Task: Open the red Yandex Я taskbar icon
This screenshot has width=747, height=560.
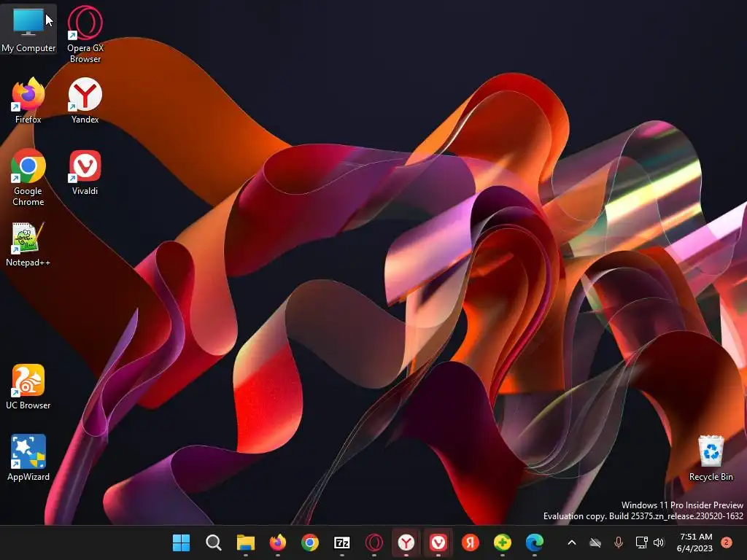Action: pyautogui.click(x=471, y=542)
